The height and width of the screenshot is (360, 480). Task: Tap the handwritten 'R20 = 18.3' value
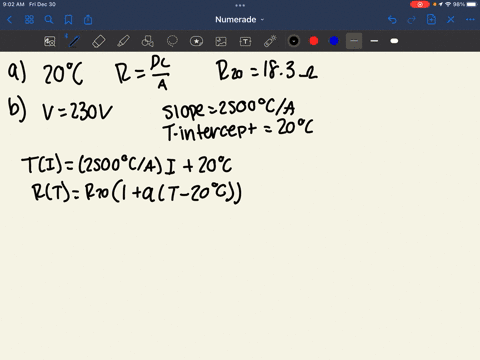pos(267,71)
